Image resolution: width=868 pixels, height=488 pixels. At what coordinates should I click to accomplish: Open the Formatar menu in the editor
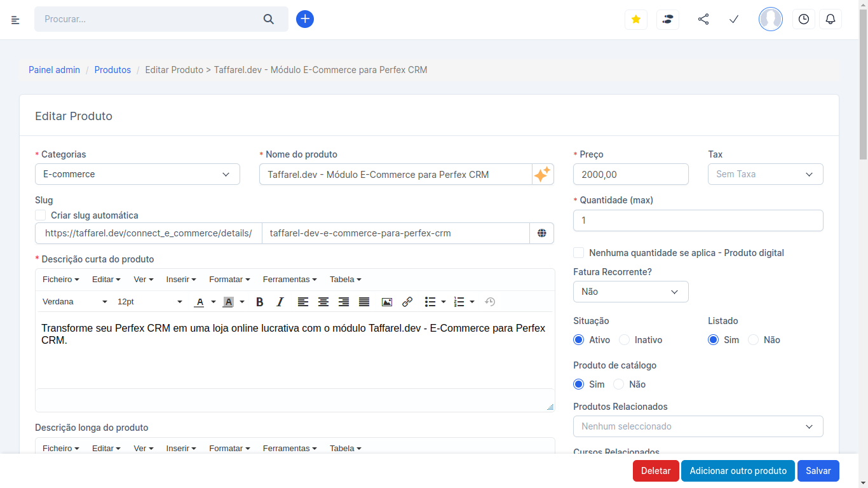coord(229,279)
